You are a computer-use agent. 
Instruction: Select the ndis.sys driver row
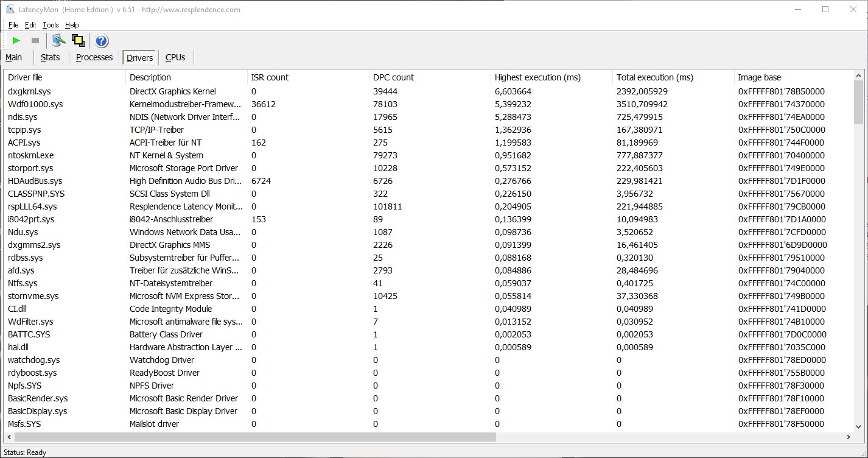tap(429, 117)
